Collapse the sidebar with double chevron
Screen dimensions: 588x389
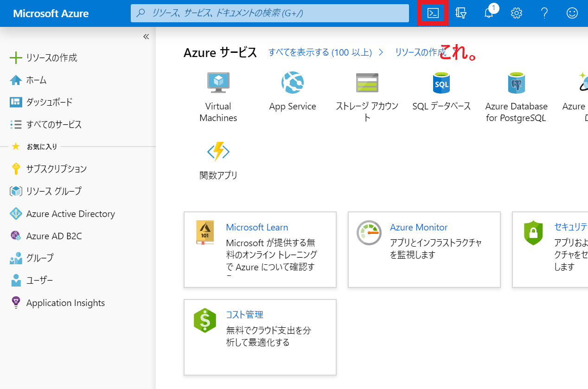tap(146, 37)
